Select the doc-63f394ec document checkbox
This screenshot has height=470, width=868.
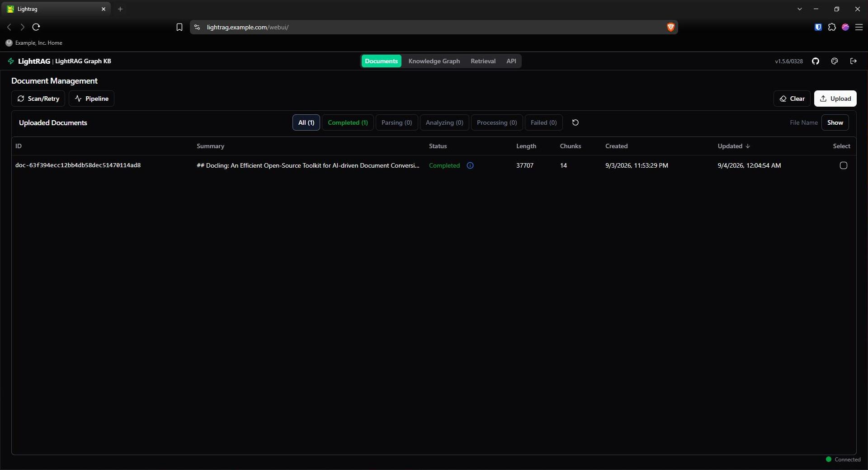pyautogui.click(x=844, y=165)
